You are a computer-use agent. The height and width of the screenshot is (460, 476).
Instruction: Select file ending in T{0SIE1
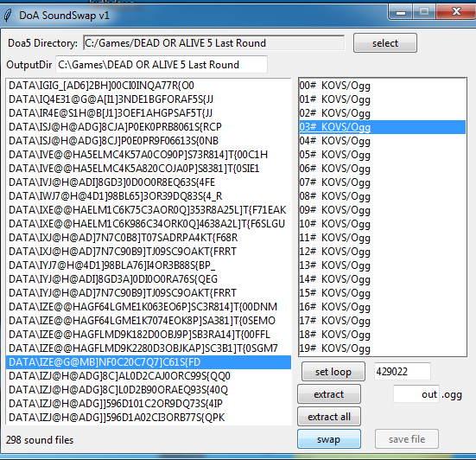149,169
